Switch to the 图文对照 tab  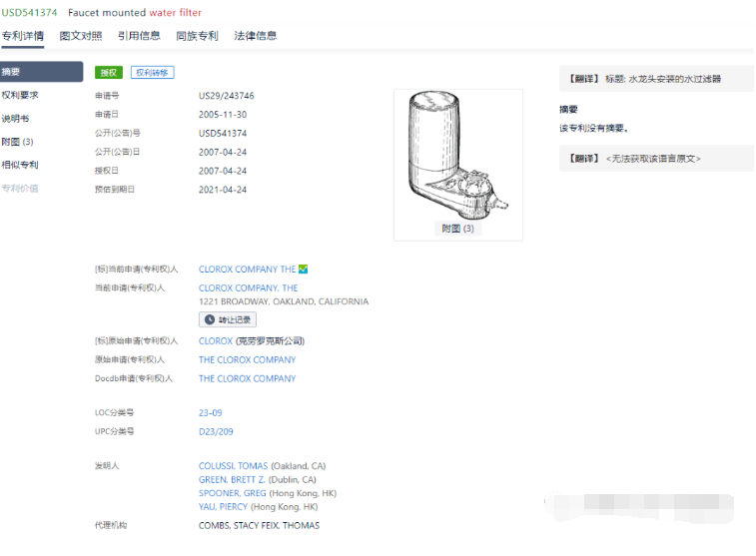click(81, 36)
